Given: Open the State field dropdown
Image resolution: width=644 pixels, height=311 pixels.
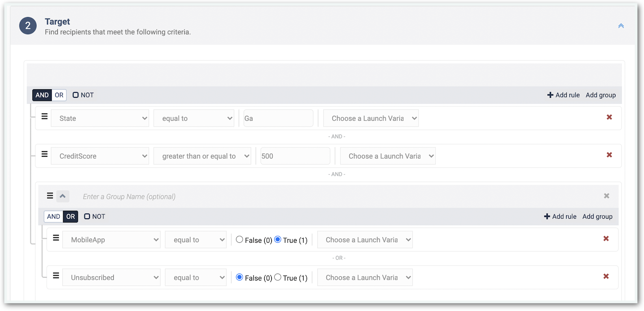Looking at the screenshot, I should pos(100,118).
